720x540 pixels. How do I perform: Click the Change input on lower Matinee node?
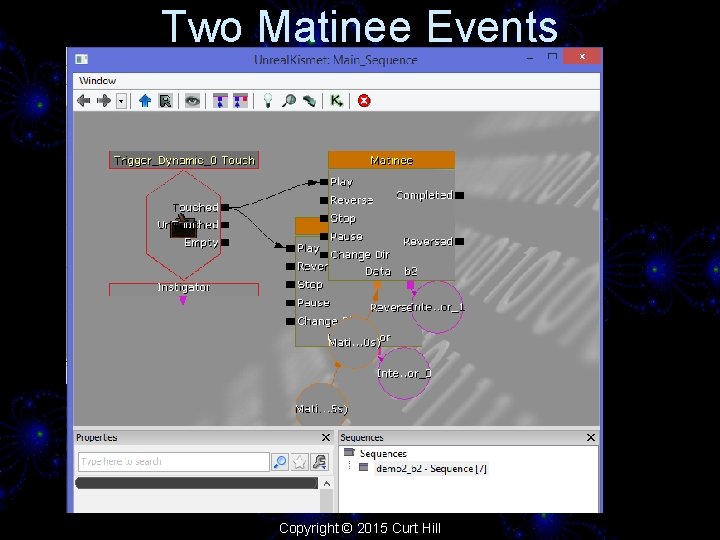[291, 321]
